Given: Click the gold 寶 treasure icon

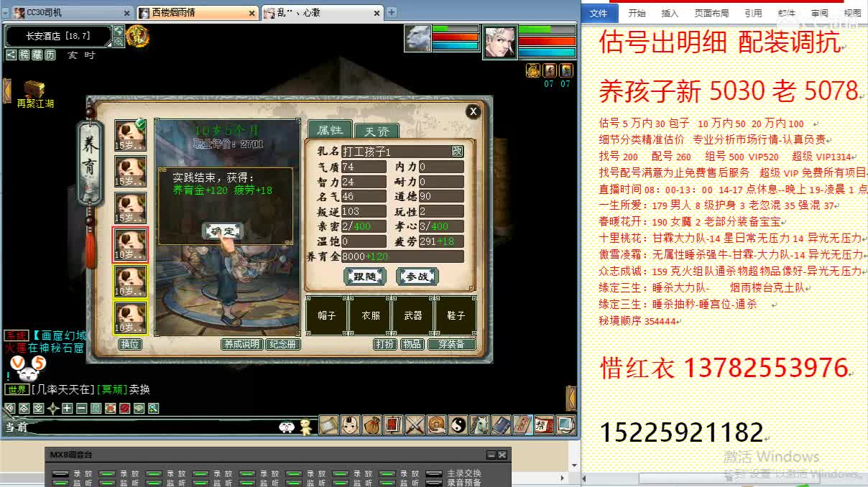Looking at the screenshot, I should click(137, 36).
